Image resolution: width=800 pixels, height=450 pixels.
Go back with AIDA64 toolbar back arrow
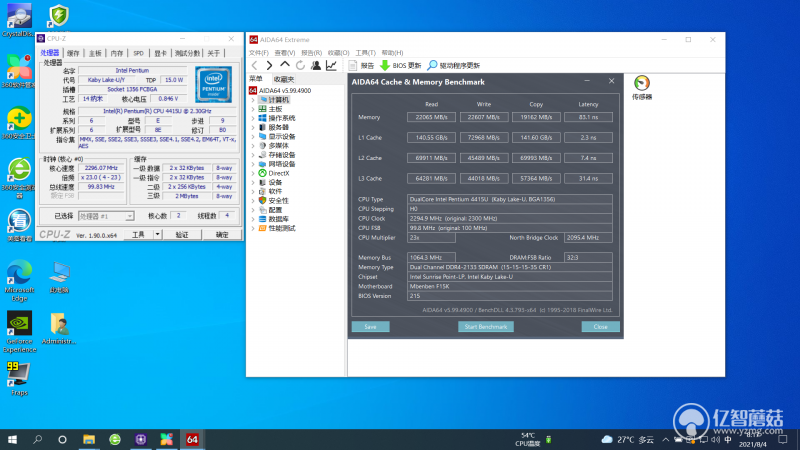255,65
